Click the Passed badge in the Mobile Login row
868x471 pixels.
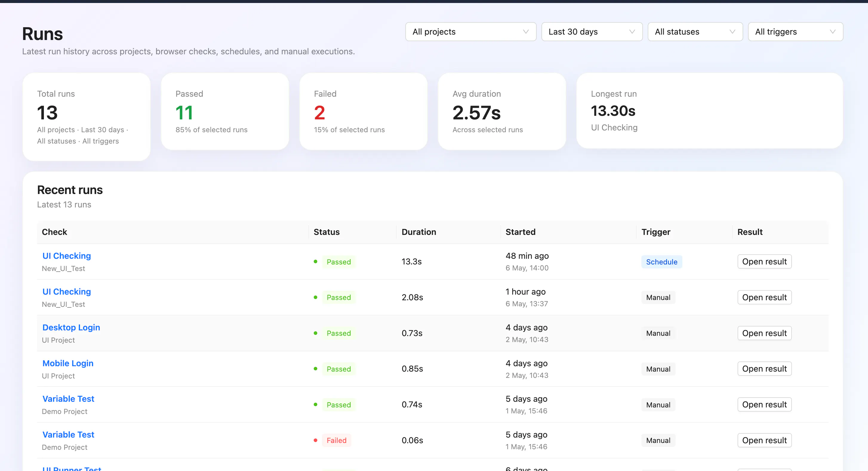[339, 369]
